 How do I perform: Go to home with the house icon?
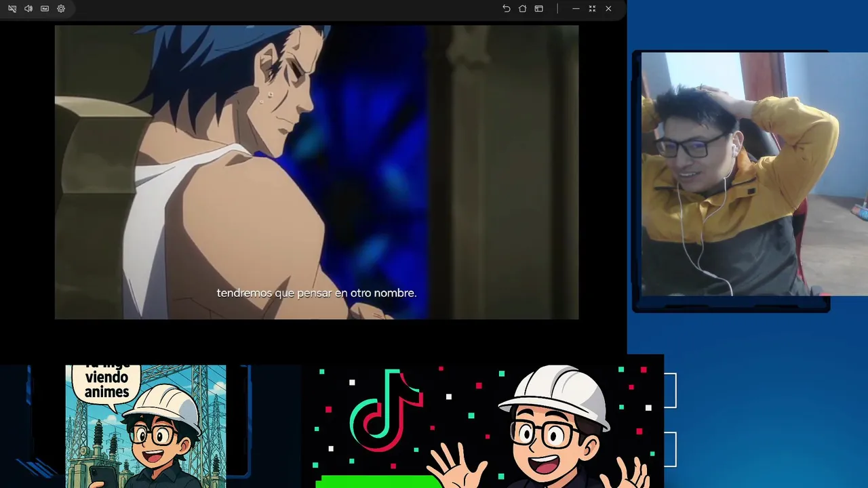pyautogui.click(x=522, y=9)
